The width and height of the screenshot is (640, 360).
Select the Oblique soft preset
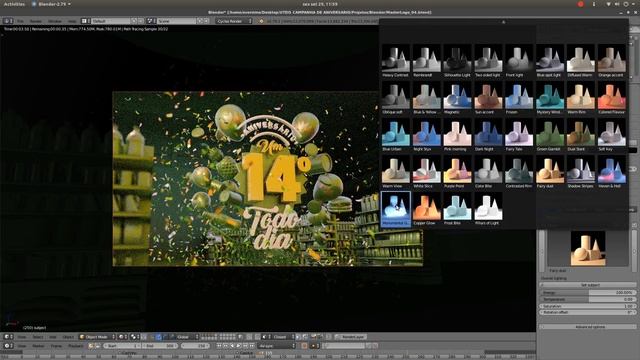396,98
